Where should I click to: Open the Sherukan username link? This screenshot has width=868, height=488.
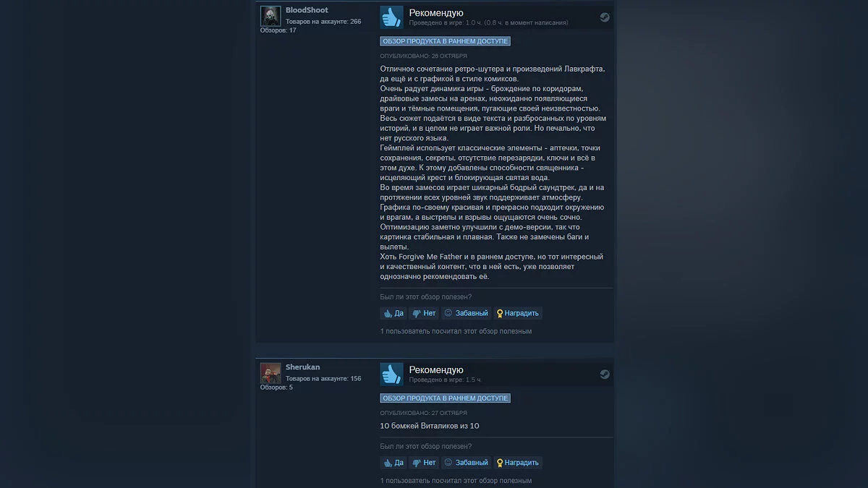[x=302, y=367]
